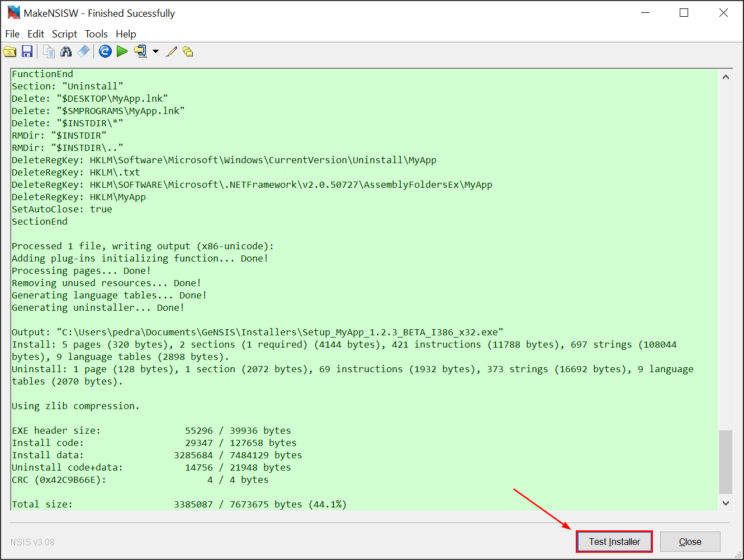Open the Edit menu
This screenshot has width=744, height=560.
pos(36,34)
